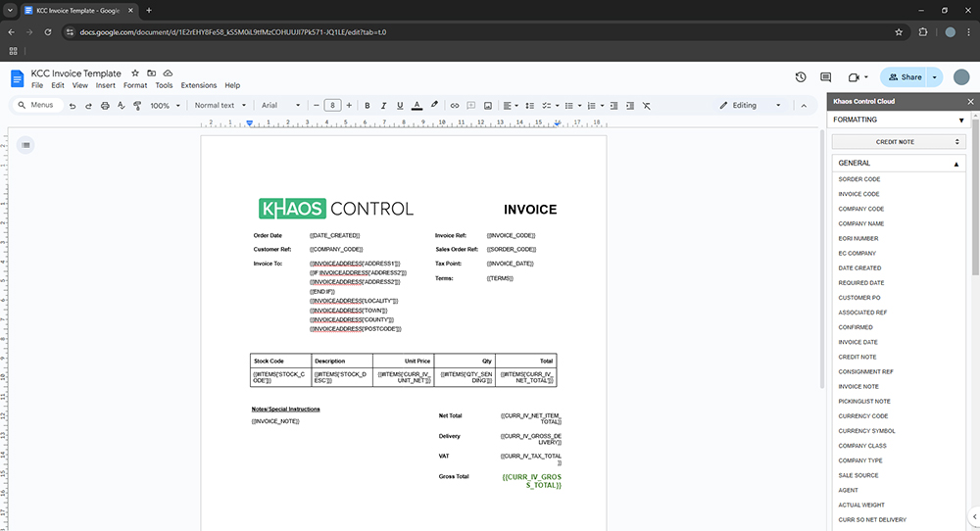Screen dimensions: 980x531
Task: Open the Format menu
Action: (135, 85)
